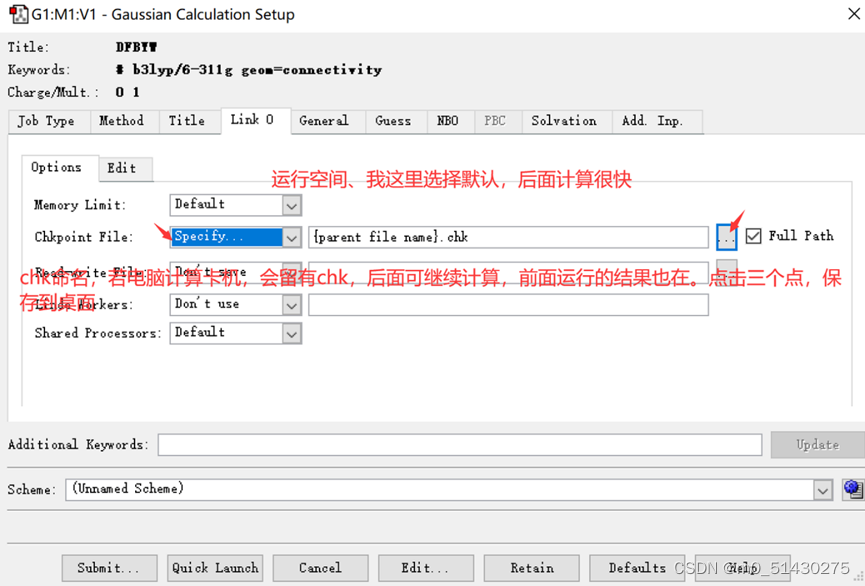865x586 pixels.
Task: Click the Submit button
Action: point(109,567)
